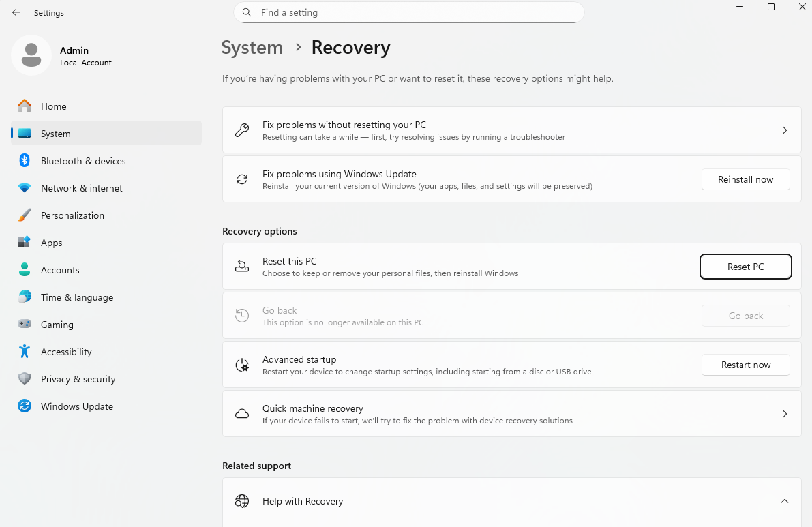This screenshot has height=527, width=812.
Task: Open the Quick machine recovery chevron
Action: (784, 414)
